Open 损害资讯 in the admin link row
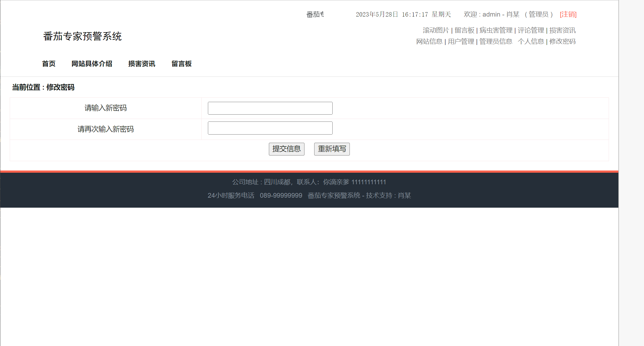 (x=562, y=30)
